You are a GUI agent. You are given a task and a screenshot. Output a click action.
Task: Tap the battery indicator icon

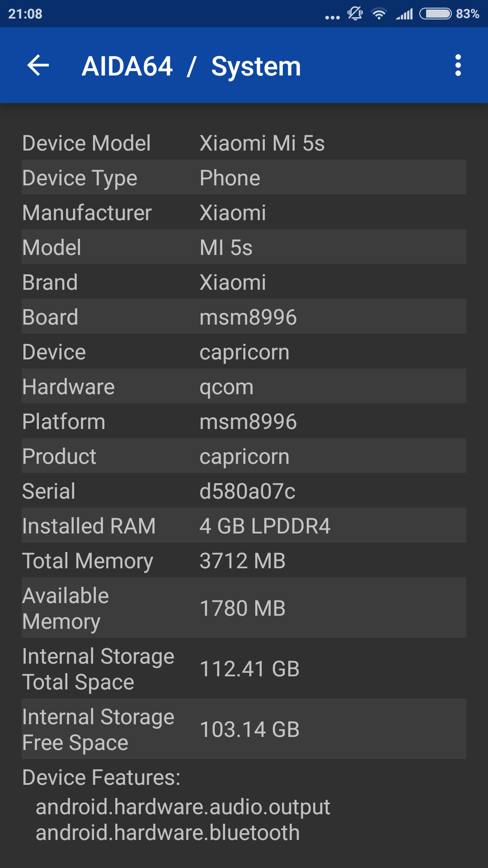tap(436, 14)
